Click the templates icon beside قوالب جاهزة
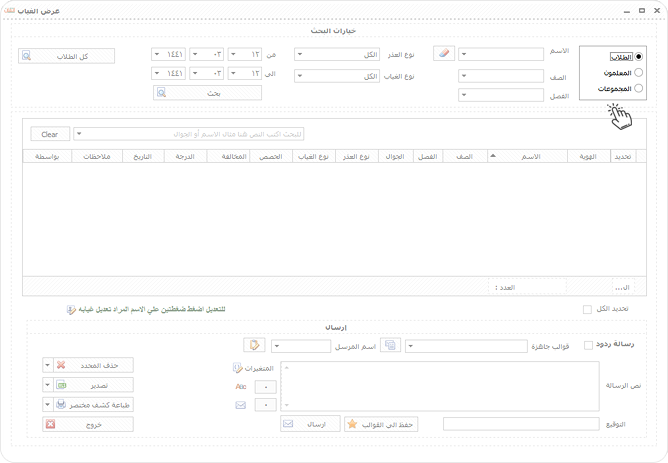 (x=390, y=345)
